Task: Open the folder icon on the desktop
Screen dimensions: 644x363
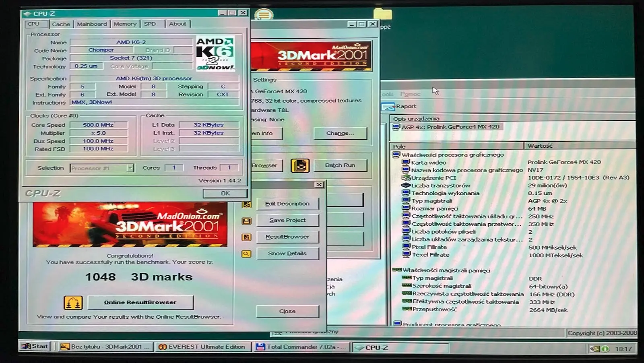Action: tap(383, 14)
